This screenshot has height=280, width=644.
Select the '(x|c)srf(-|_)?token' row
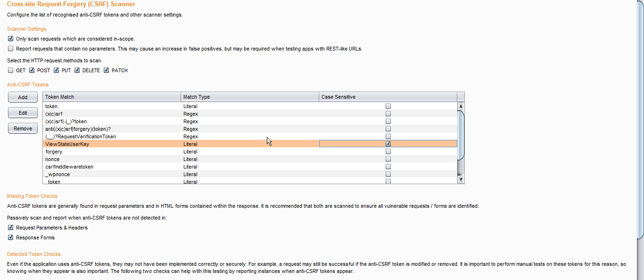tap(250, 121)
